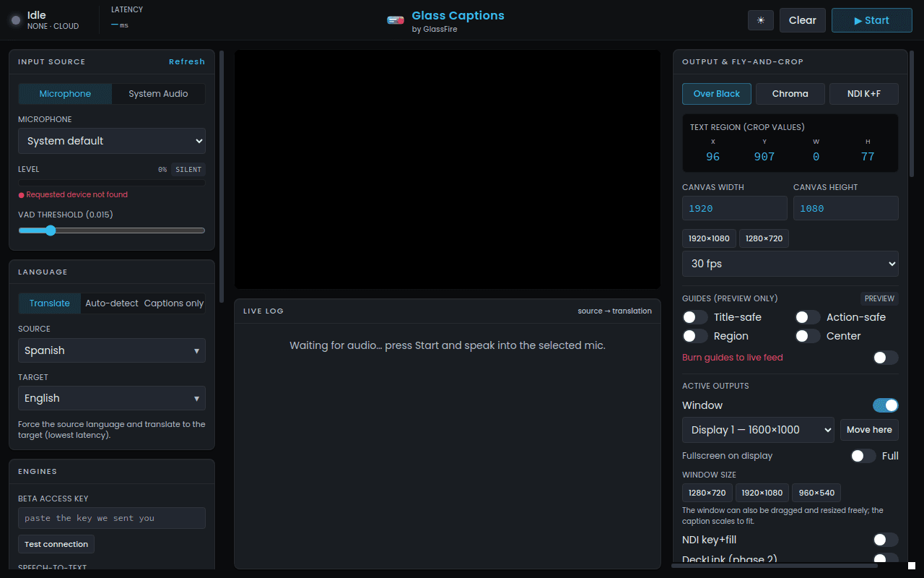Select the Microphone input tab
The width and height of the screenshot is (924, 578).
pos(65,94)
